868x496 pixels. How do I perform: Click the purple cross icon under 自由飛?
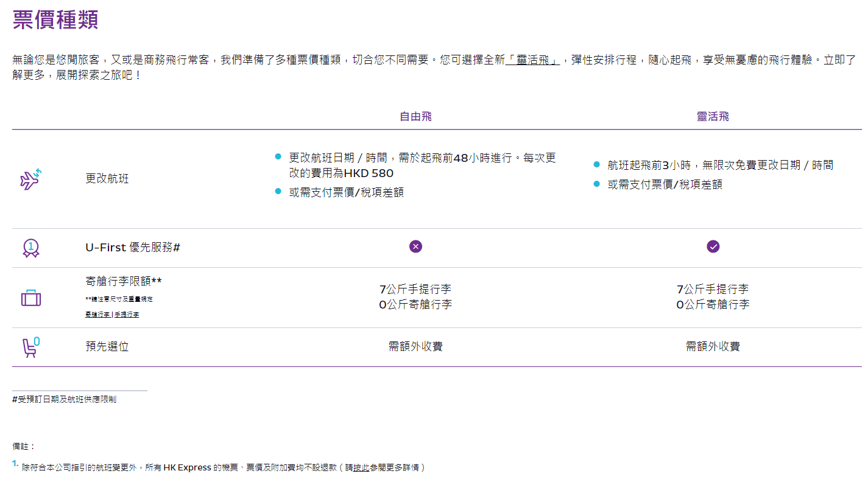(x=415, y=246)
